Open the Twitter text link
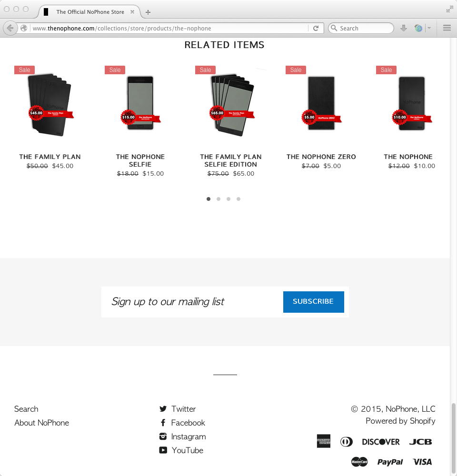The height and width of the screenshot is (476, 457). point(183,409)
